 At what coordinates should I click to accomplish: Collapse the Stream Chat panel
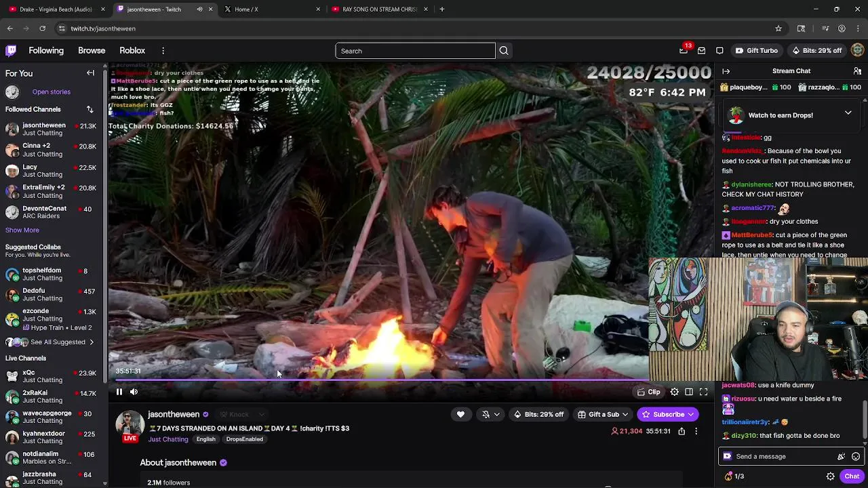pos(726,71)
